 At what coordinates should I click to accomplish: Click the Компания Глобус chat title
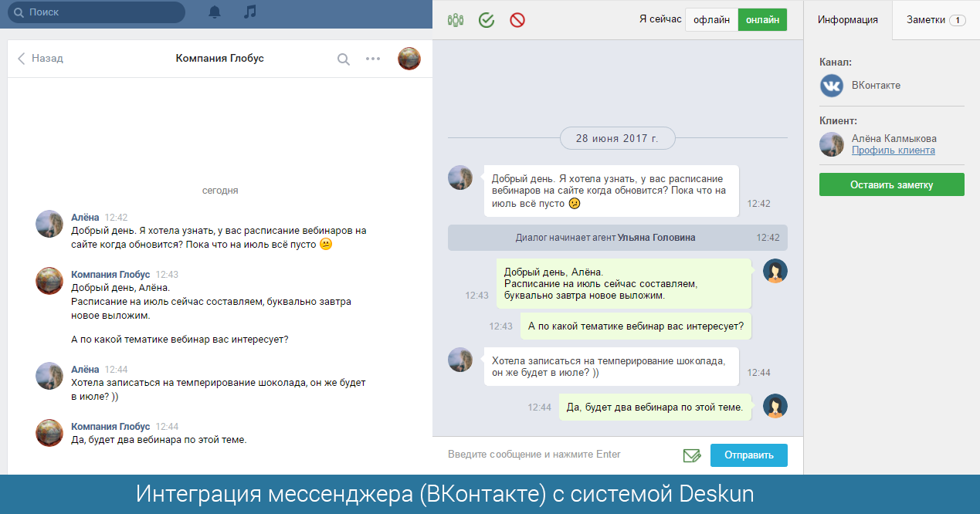coord(220,59)
